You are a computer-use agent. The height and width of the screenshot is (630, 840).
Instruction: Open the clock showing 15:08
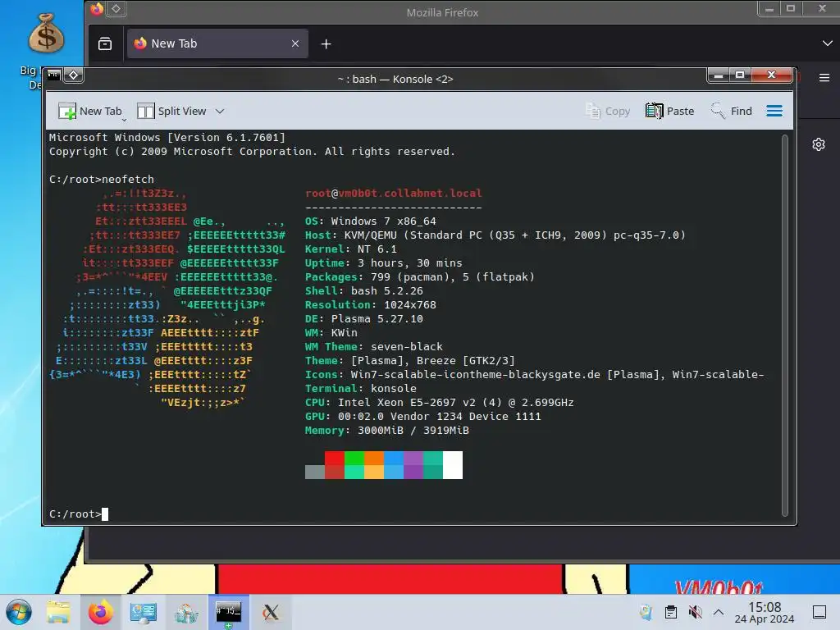764,612
